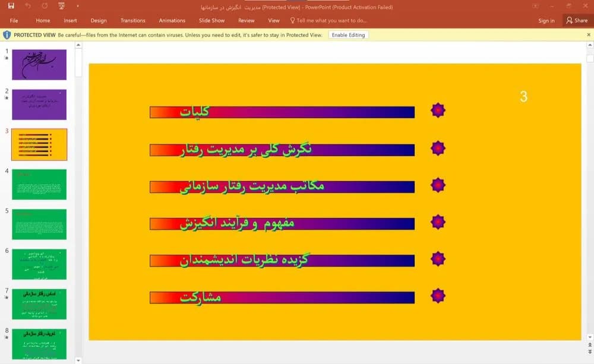Click animation star icon beside slide 1
This screenshot has width=594, height=364.
(x=7, y=58)
